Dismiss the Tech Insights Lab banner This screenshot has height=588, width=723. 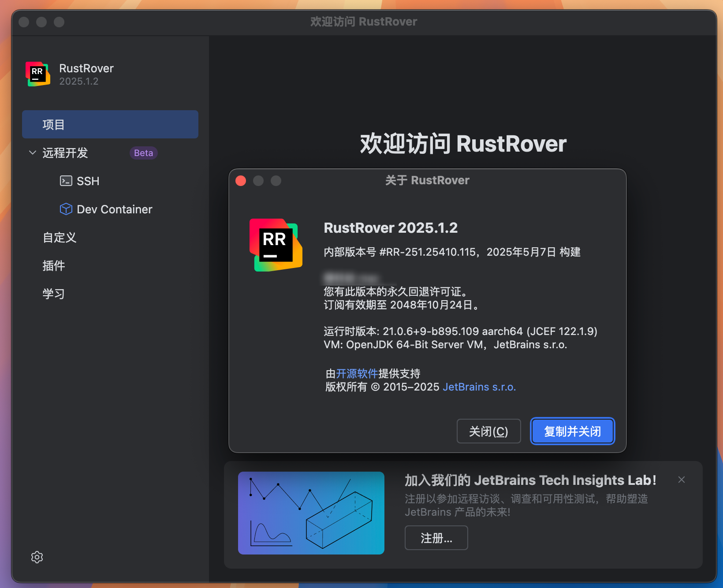coord(682,480)
